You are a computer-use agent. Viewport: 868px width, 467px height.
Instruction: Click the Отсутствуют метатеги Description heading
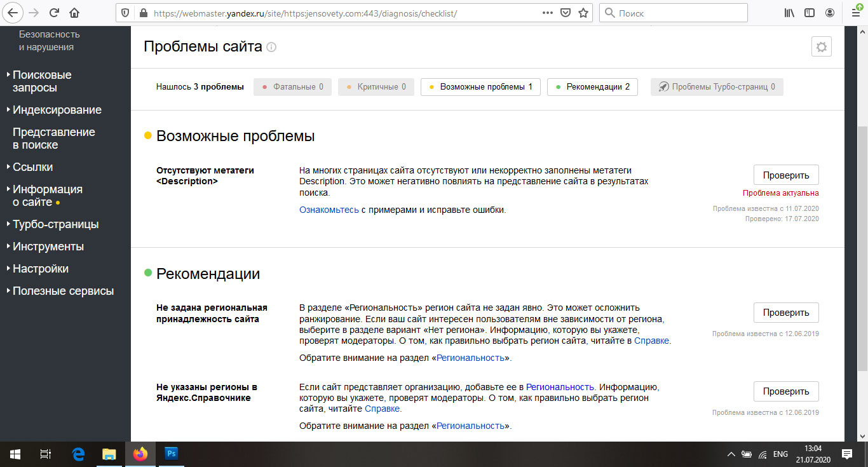coord(205,175)
